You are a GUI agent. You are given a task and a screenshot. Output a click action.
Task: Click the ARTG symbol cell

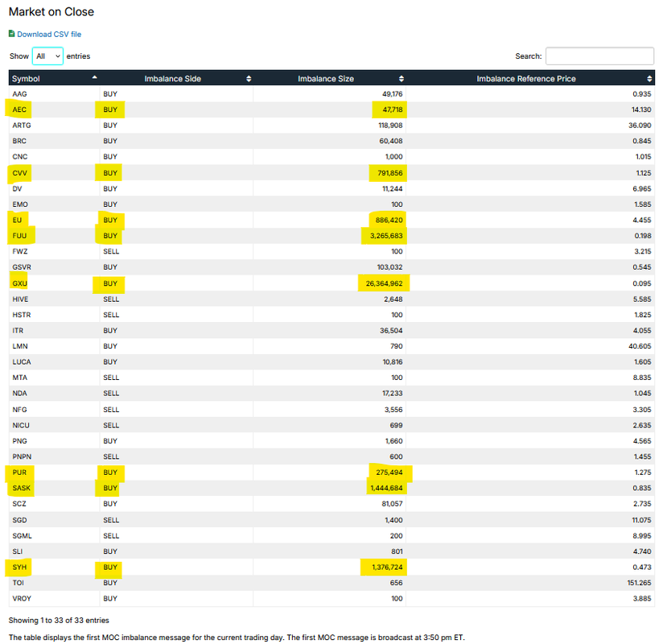(x=22, y=126)
